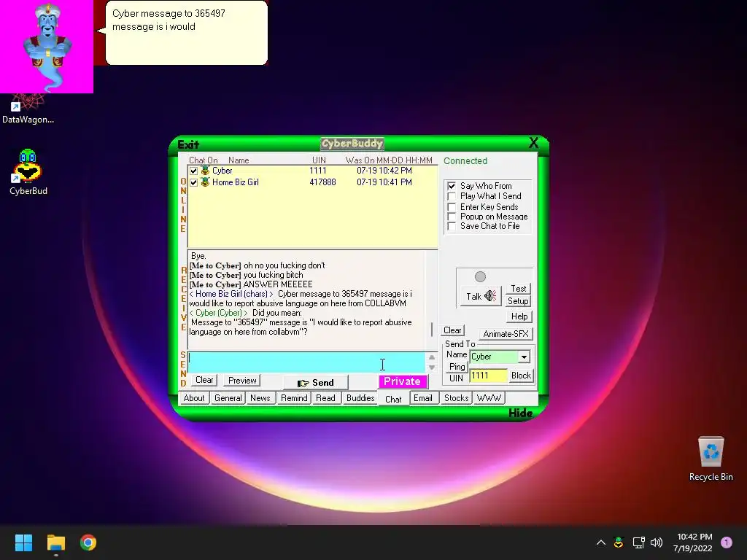The height and width of the screenshot is (560, 747).
Task: Open the voice Setup button
Action: (518, 301)
